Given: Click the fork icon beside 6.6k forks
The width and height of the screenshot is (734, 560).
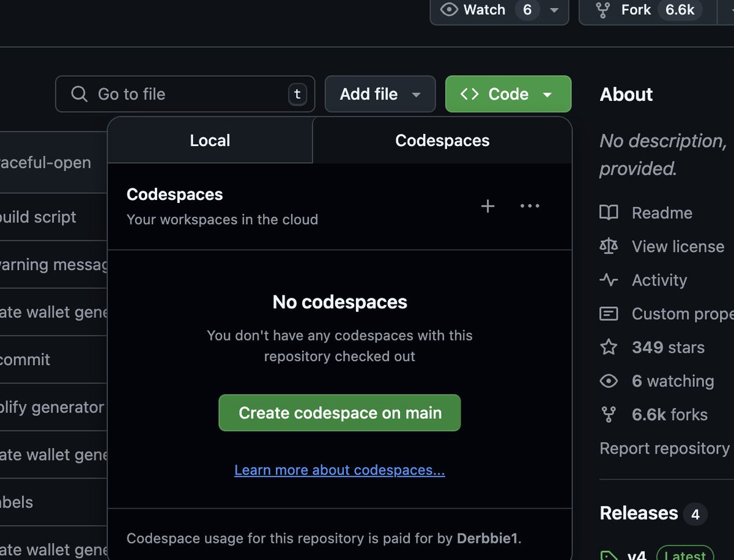Looking at the screenshot, I should coord(609,414).
